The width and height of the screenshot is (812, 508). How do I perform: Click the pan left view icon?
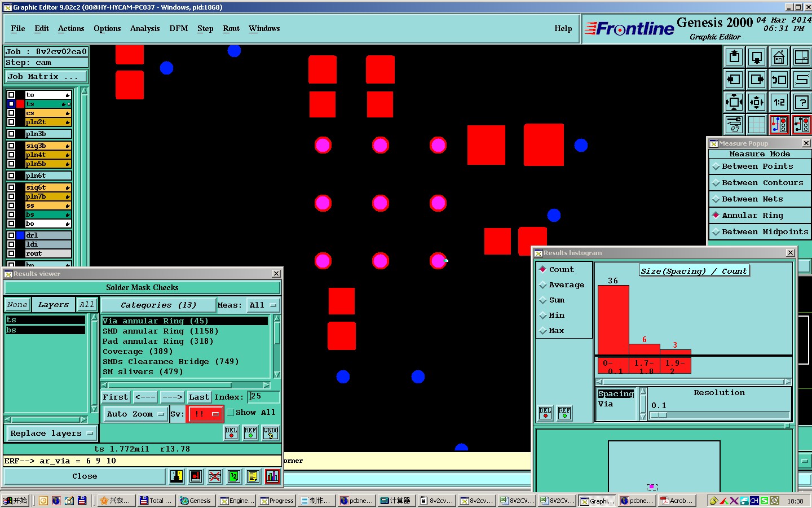(734, 80)
